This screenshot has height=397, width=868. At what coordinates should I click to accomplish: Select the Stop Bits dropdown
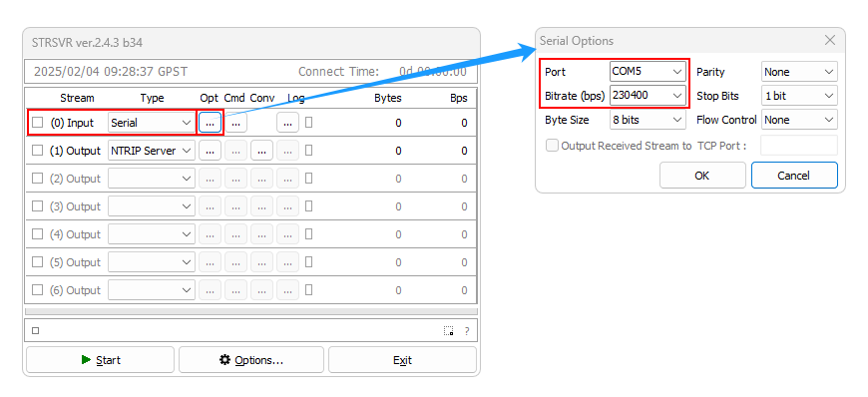click(799, 95)
